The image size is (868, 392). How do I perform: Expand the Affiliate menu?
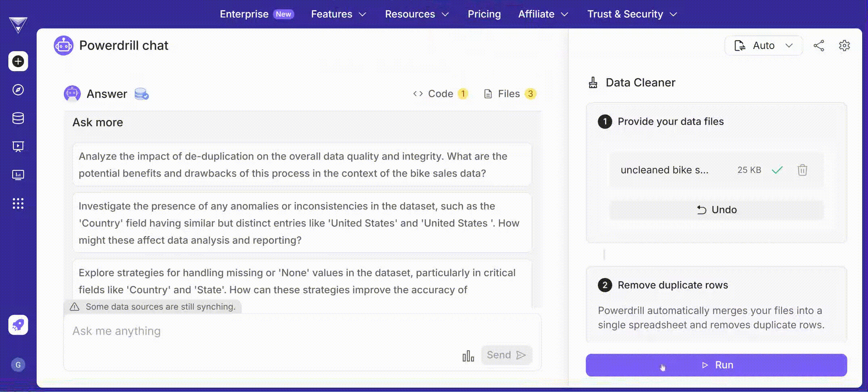(x=543, y=14)
